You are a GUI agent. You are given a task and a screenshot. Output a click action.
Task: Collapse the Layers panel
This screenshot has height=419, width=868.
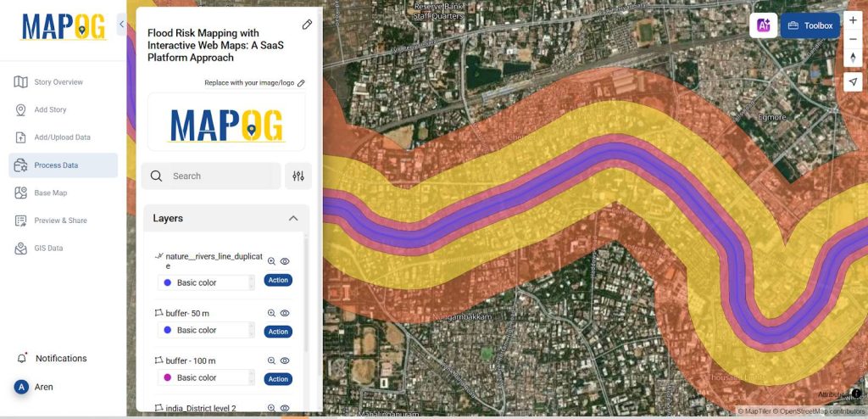tap(293, 219)
